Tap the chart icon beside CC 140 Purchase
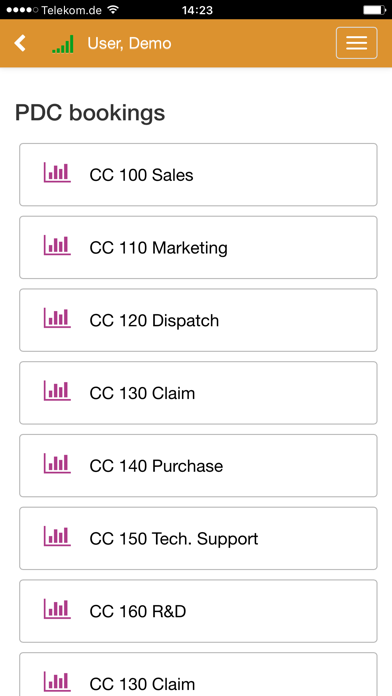Screen dimensions: 392x696 pyautogui.click(x=57, y=463)
